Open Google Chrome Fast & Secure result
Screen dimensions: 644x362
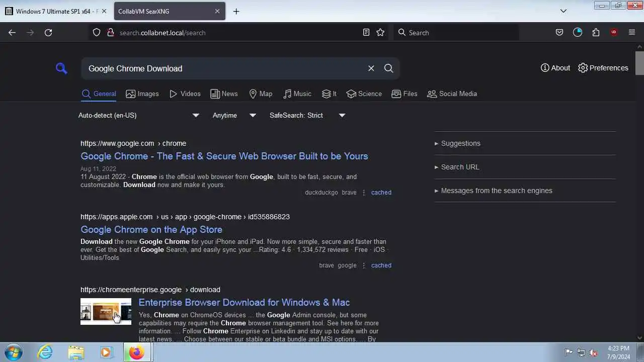pos(224,156)
